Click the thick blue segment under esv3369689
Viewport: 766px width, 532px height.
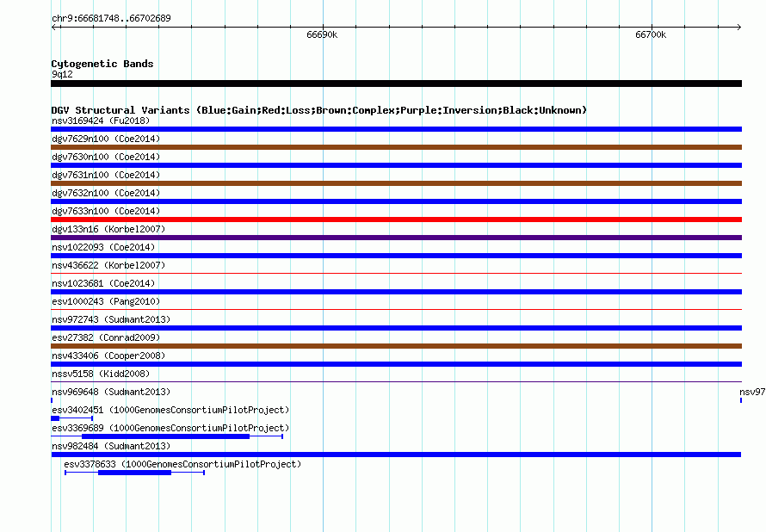165,436
